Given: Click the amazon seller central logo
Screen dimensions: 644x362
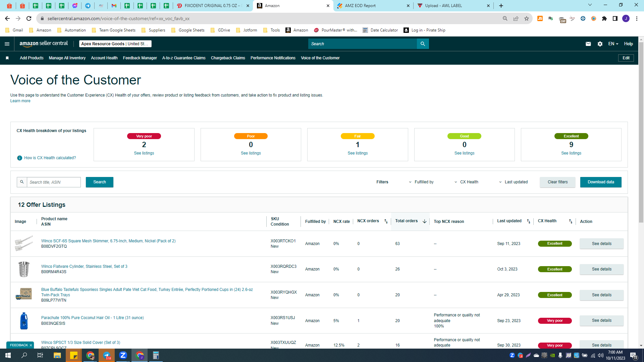Looking at the screenshot, I should (44, 44).
